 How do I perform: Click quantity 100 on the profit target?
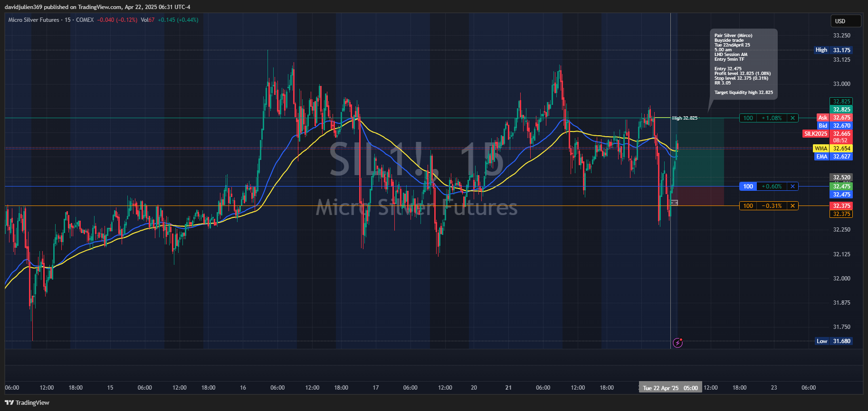(748, 118)
